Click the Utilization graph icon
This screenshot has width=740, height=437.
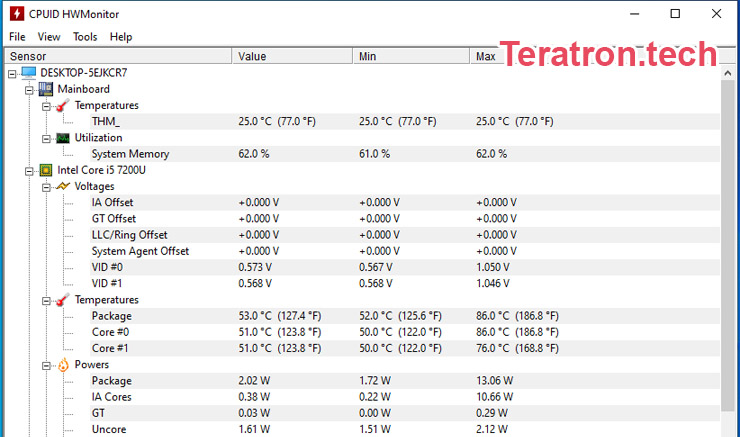[63, 138]
